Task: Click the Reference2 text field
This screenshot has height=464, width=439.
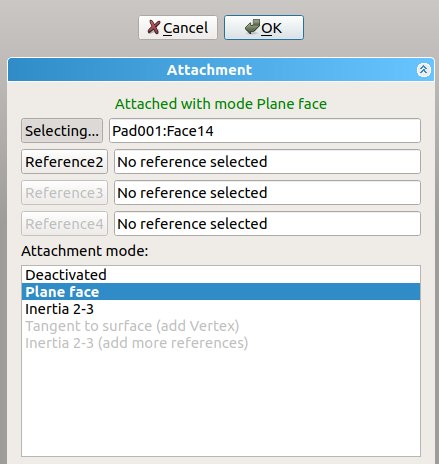Action: [267, 162]
